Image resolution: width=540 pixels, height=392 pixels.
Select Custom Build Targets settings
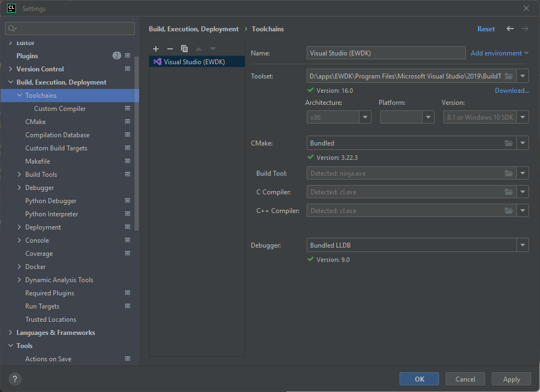56,148
